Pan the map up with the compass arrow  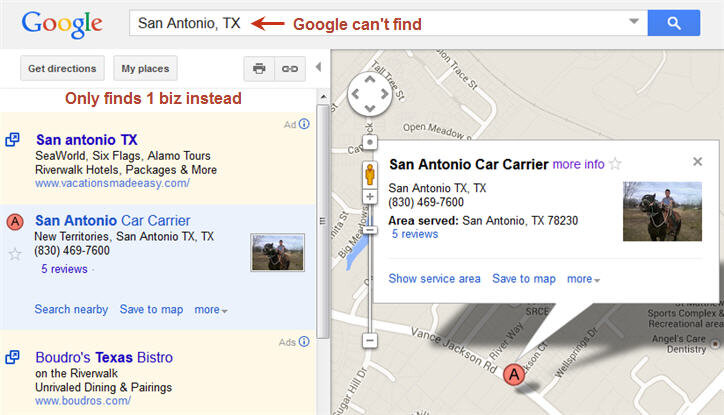(369, 80)
